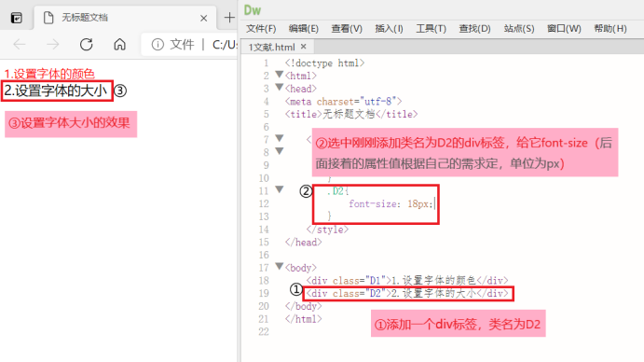Open the 编辑(E) menu
Viewport: 644px width, 362px height.
(x=304, y=28)
